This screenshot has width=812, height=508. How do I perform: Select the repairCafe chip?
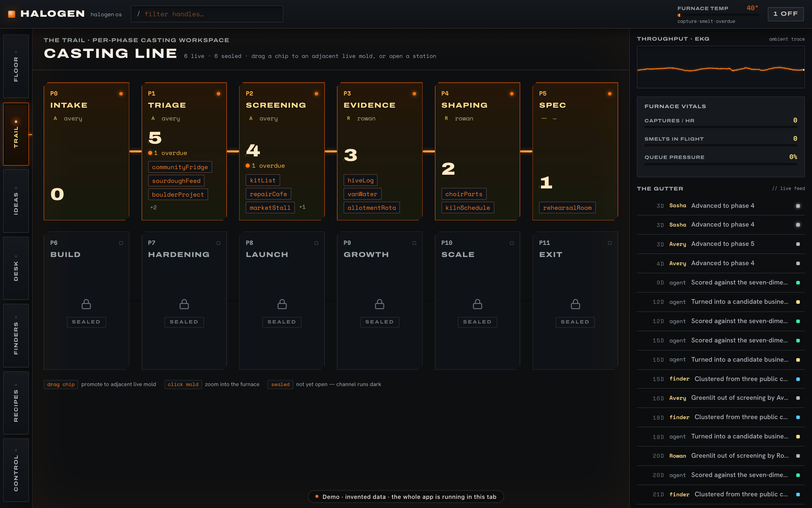pos(268,194)
